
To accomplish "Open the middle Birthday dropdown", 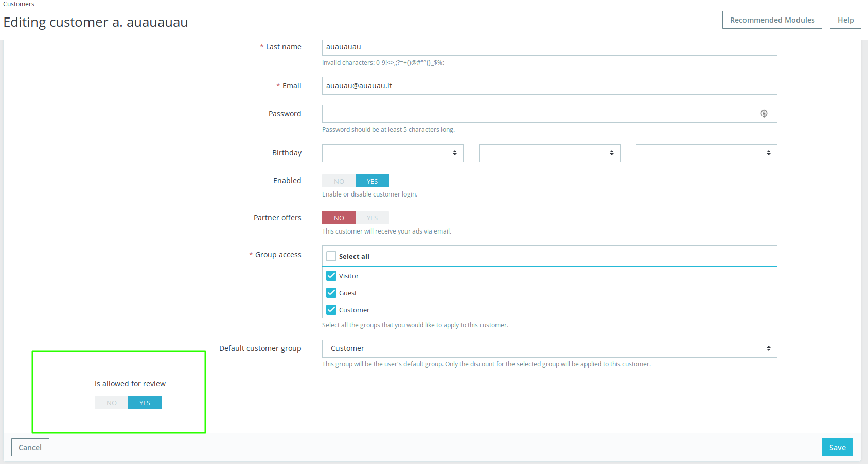I will pyautogui.click(x=550, y=153).
